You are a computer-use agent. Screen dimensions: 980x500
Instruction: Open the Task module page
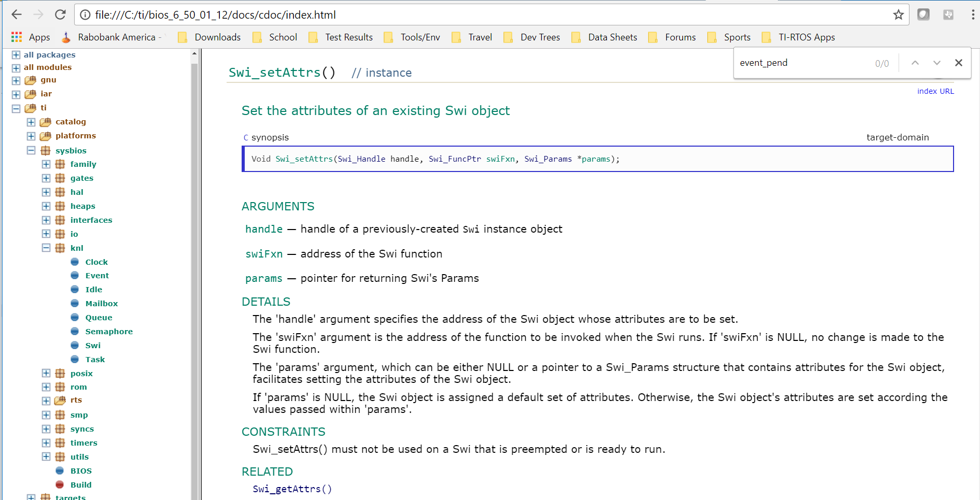(95, 360)
